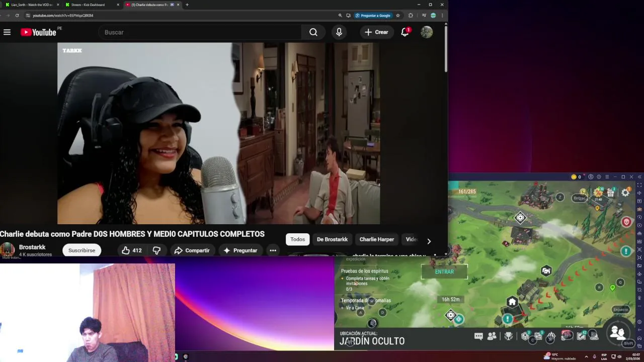
Task: Dislike the video with thumbs down
Action: [x=156, y=250]
